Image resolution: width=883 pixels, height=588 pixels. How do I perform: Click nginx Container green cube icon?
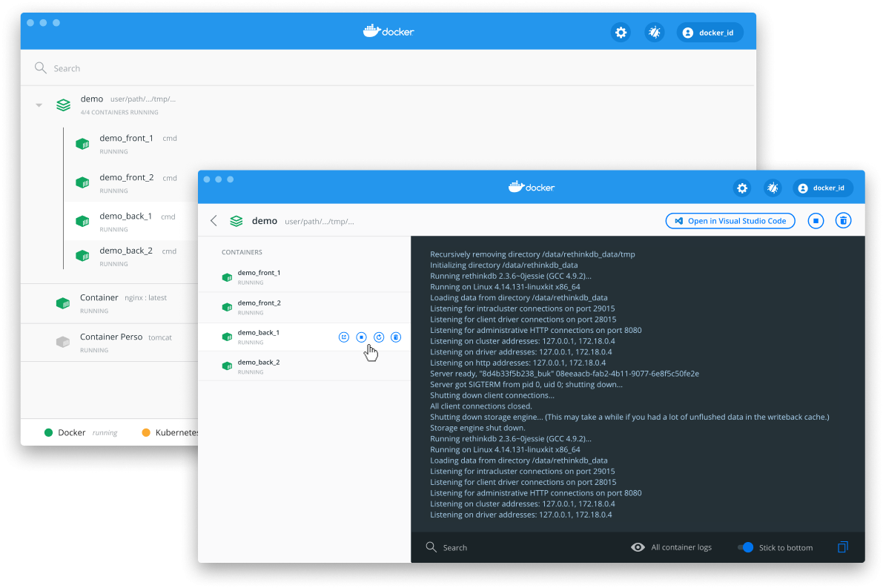[x=63, y=303]
